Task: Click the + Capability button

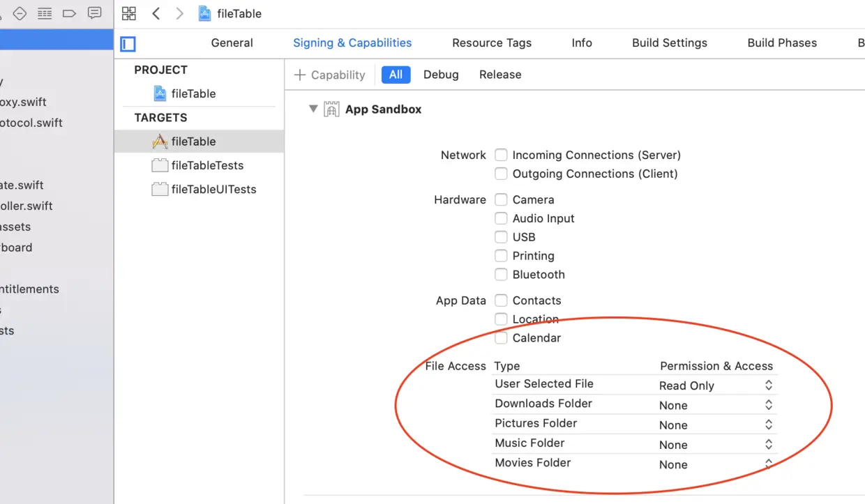Action: (x=329, y=75)
